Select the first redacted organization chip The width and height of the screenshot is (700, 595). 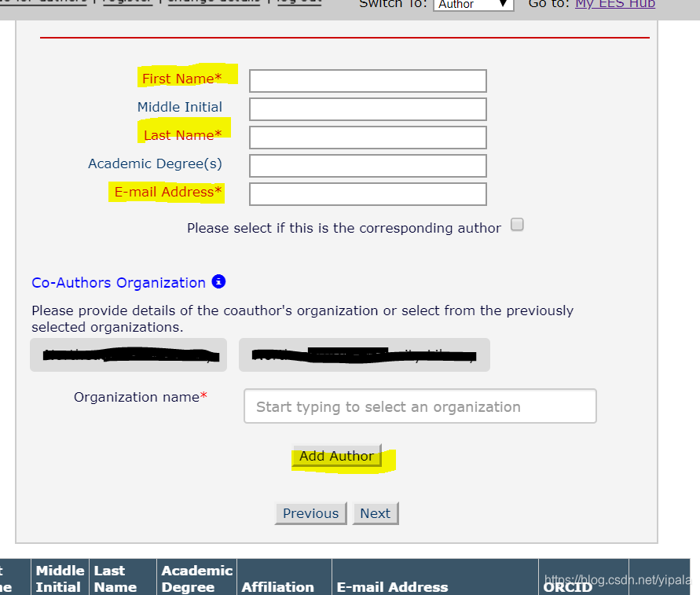129,355
